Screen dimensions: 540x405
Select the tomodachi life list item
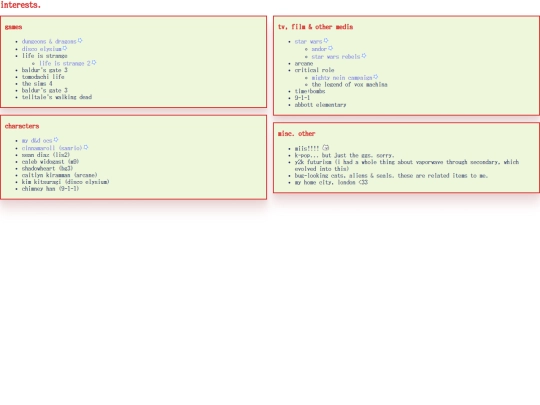(x=43, y=77)
